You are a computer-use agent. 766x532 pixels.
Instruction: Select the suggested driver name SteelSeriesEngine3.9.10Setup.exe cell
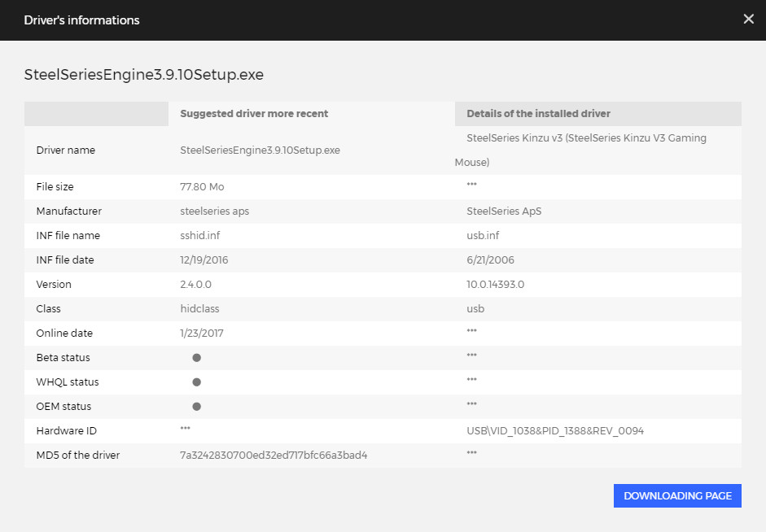[260, 150]
